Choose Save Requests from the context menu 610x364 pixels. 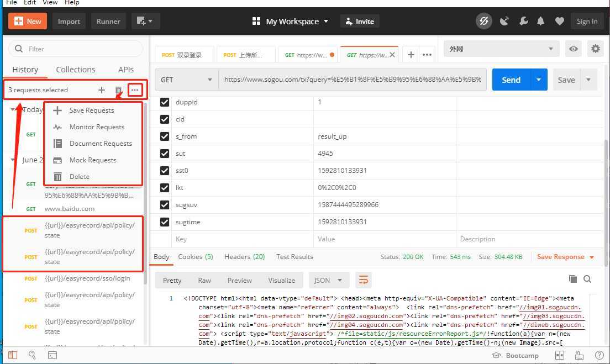click(x=93, y=110)
